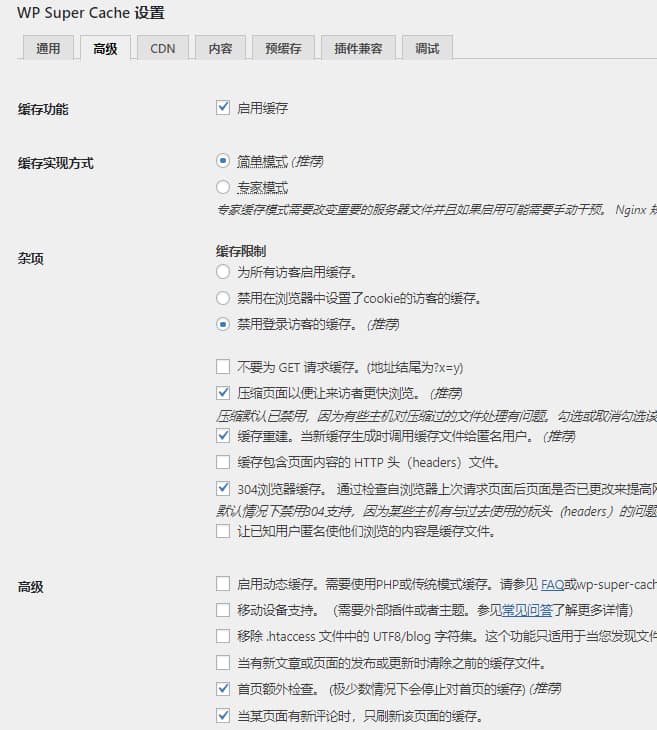Viewport: 657px width, 730px height.
Task: Check 当有新文章或页面的发布或更新时清除缓存 checkbox
Action: click(223, 662)
